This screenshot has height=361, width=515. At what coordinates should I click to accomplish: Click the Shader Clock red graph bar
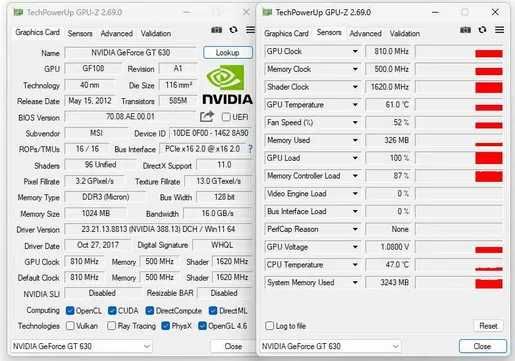click(x=489, y=88)
